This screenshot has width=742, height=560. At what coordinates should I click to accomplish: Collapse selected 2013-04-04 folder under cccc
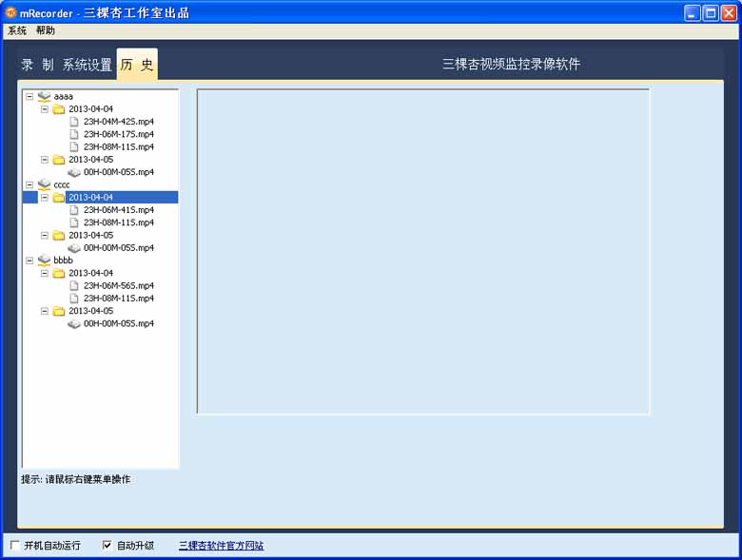click(45, 197)
